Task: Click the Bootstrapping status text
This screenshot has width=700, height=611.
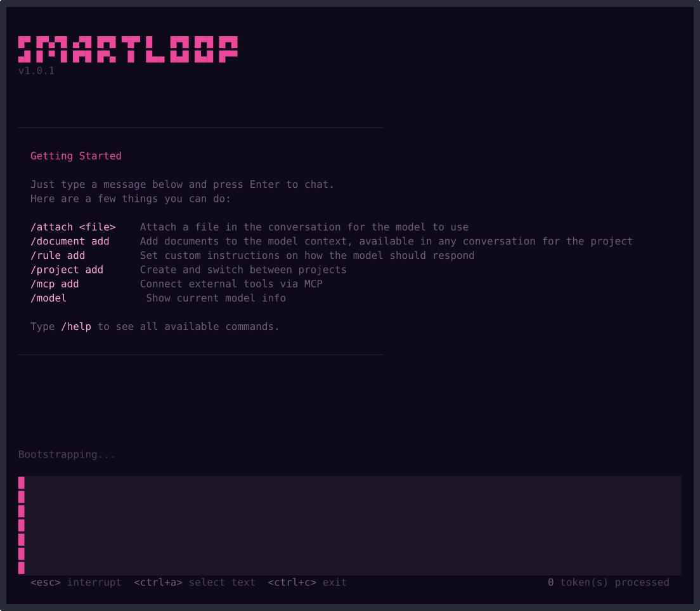Action: tap(66, 454)
